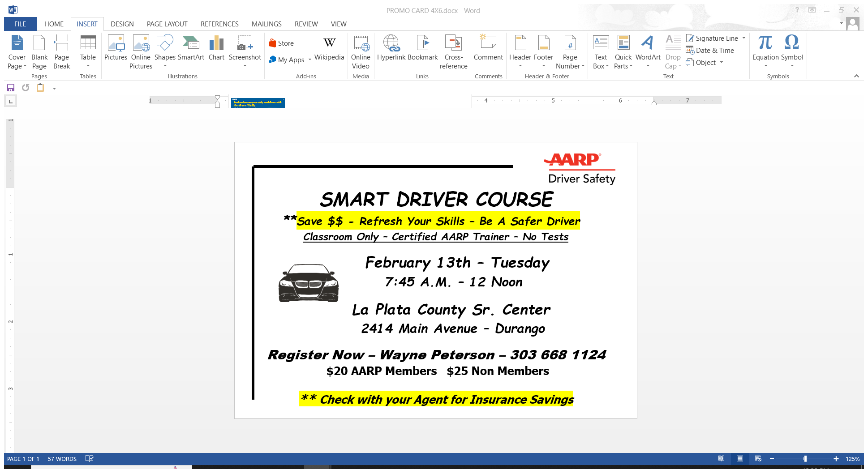This screenshot has width=868, height=469.
Task: Switch to the REVIEW tab
Action: coord(306,24)
